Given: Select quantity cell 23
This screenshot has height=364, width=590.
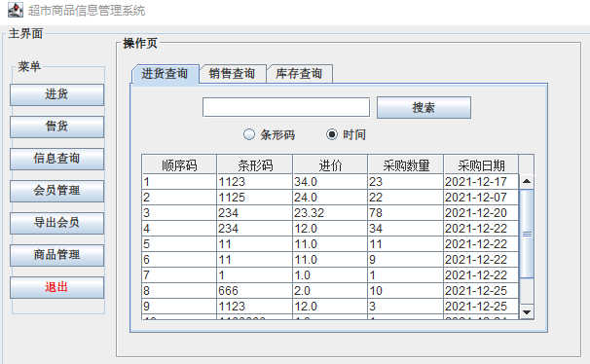Looking at the screenshot, I should pos(406,182).
